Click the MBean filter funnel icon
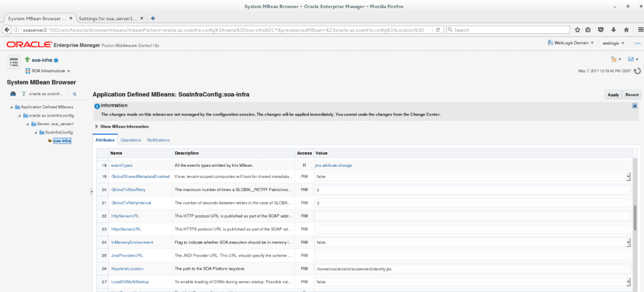Viewport: 644px width, 292px height. pos(24,94)
